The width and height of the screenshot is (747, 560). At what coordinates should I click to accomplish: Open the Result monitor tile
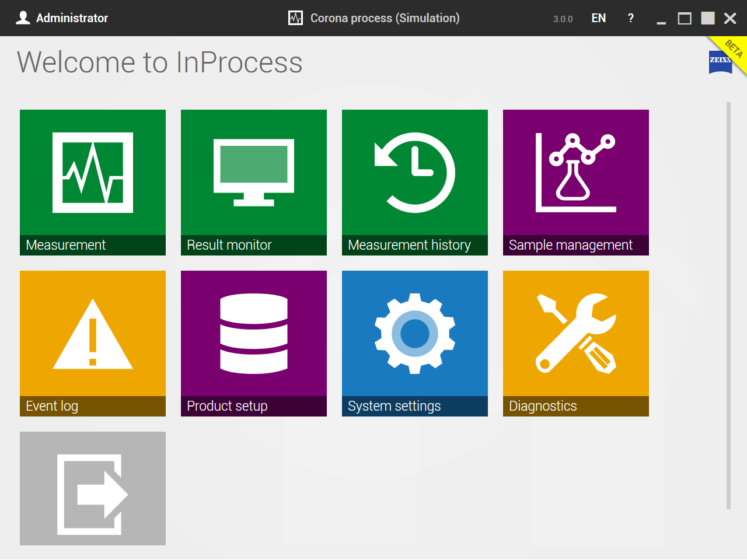[254, 183]
